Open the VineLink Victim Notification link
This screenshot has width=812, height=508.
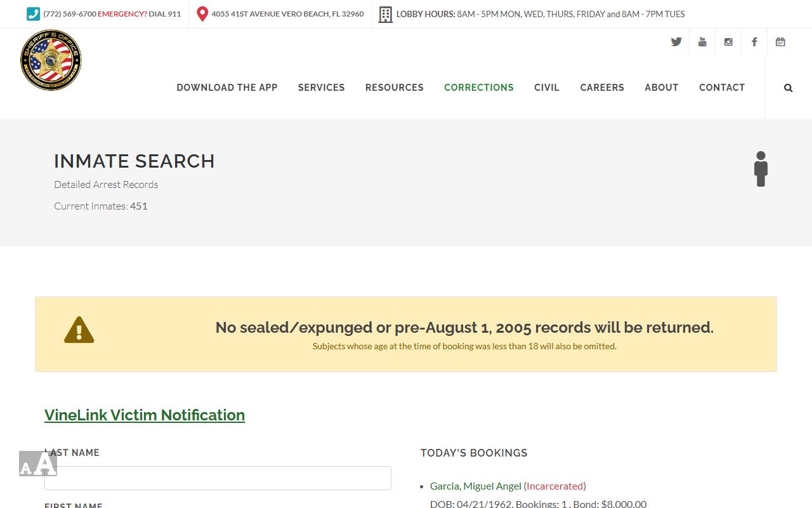pyautogui.click(x=145, y=415)
